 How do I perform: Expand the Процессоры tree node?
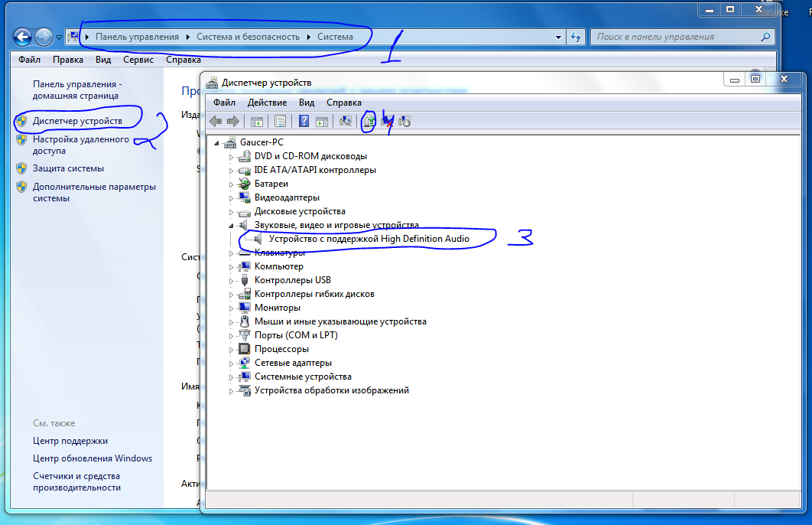[x=232, y=350]
